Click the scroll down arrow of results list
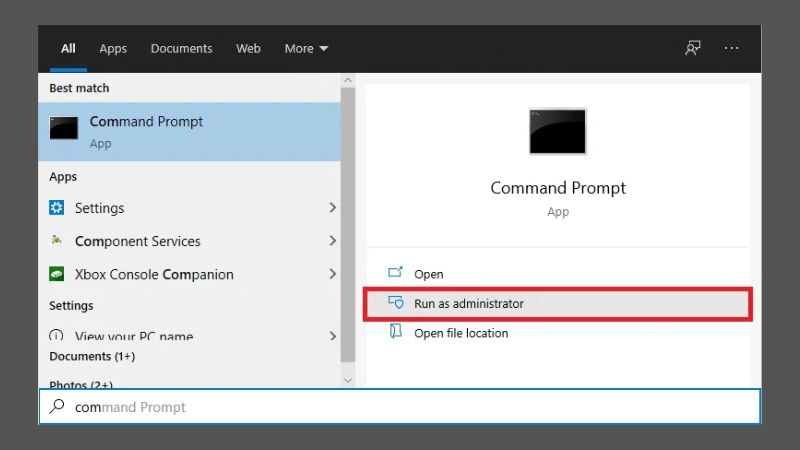 pyautogui.click(x=348, y=380)
